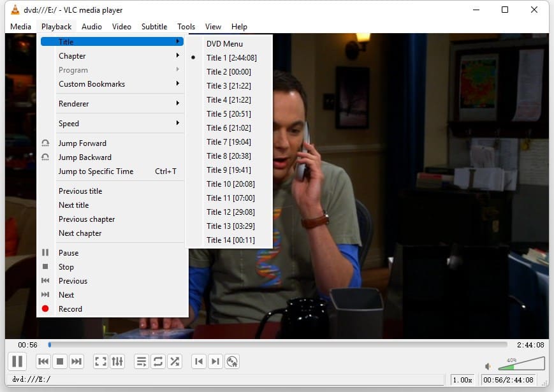Click previous chapter button in toolbar
554x392 pixels.
(199, 361)
